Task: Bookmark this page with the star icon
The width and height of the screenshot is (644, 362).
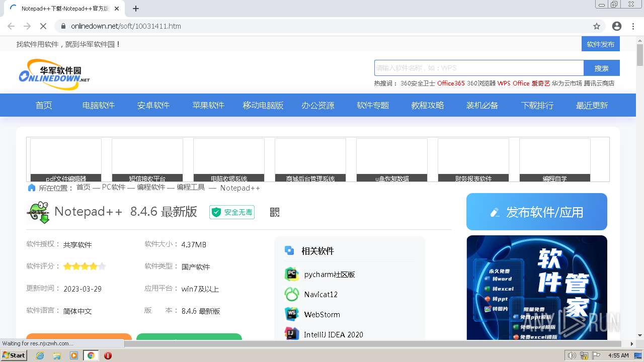Action: pos(597,26)
